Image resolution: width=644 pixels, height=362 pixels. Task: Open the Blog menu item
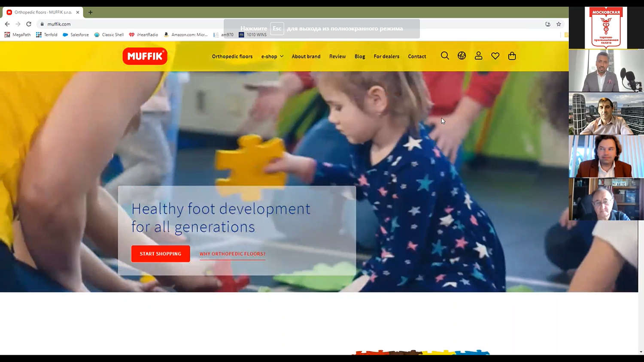360,56
